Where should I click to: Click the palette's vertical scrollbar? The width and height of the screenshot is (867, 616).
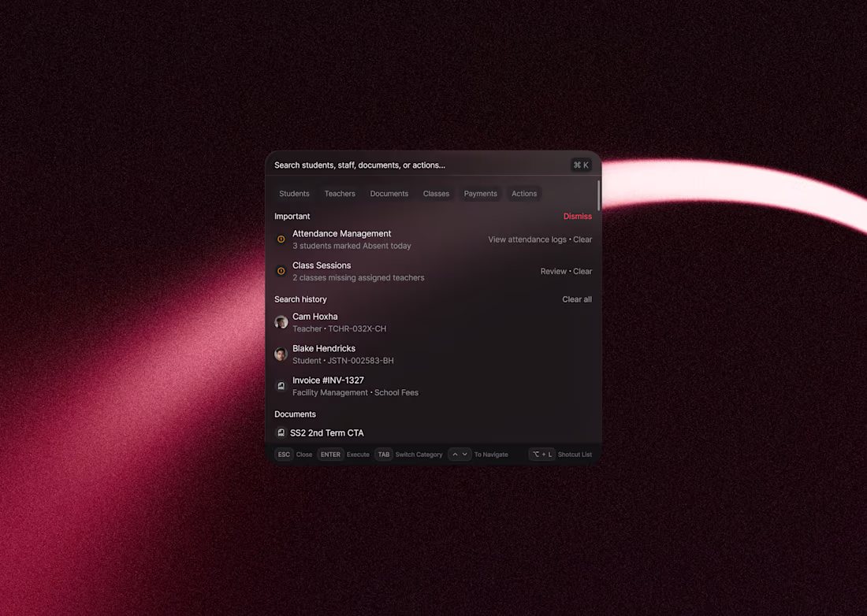pos(598,195)
